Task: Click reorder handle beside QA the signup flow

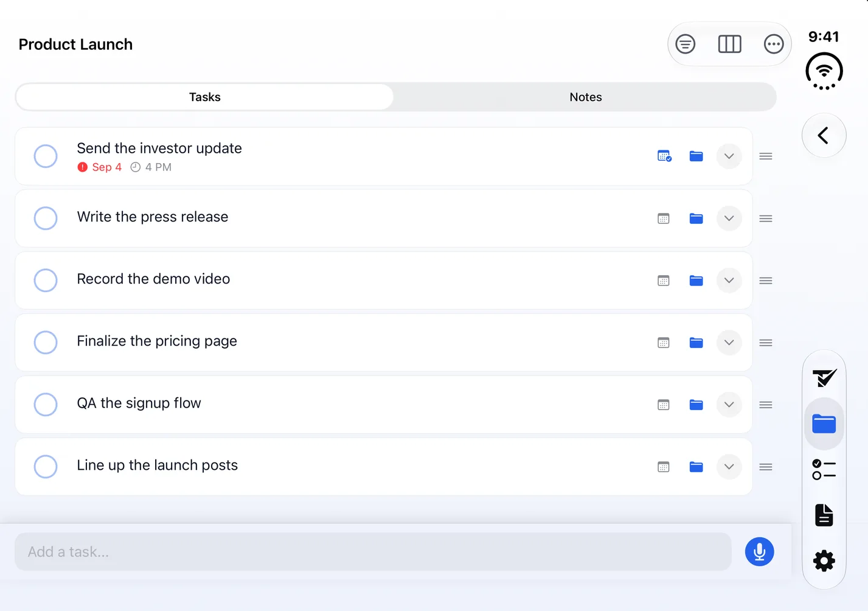Action: pos(766,405)
